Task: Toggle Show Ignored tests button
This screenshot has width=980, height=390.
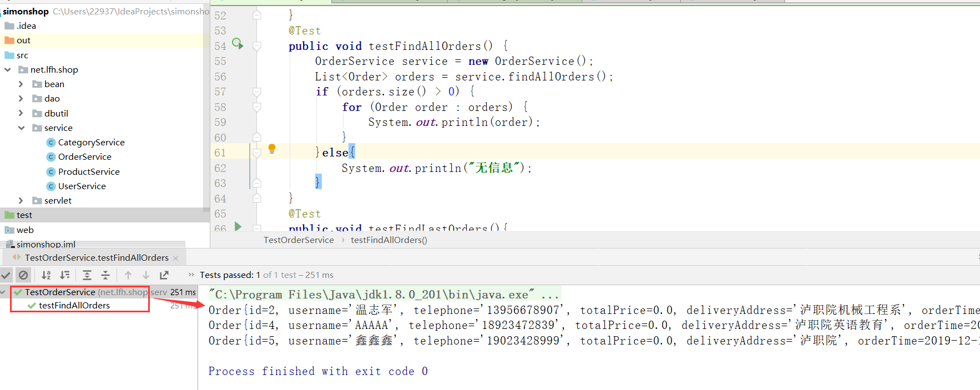Action: tap(23, 275)
